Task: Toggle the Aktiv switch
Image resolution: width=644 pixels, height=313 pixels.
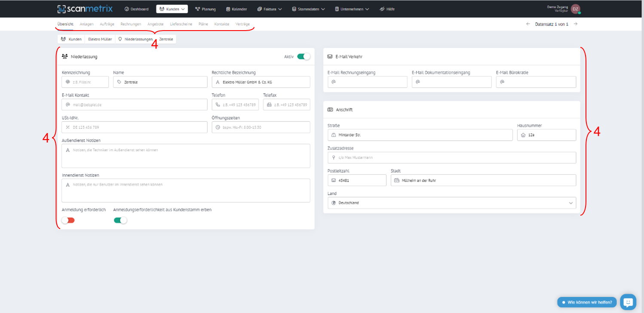Action: [304, 56]
